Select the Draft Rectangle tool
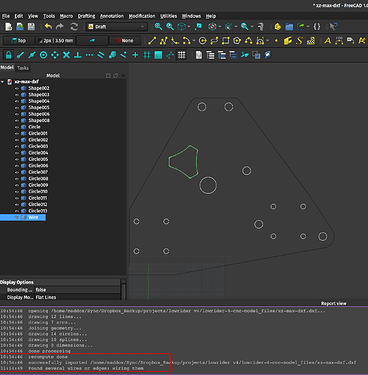Viewport: 368px width, 375px height. click(x=226, y=41)
